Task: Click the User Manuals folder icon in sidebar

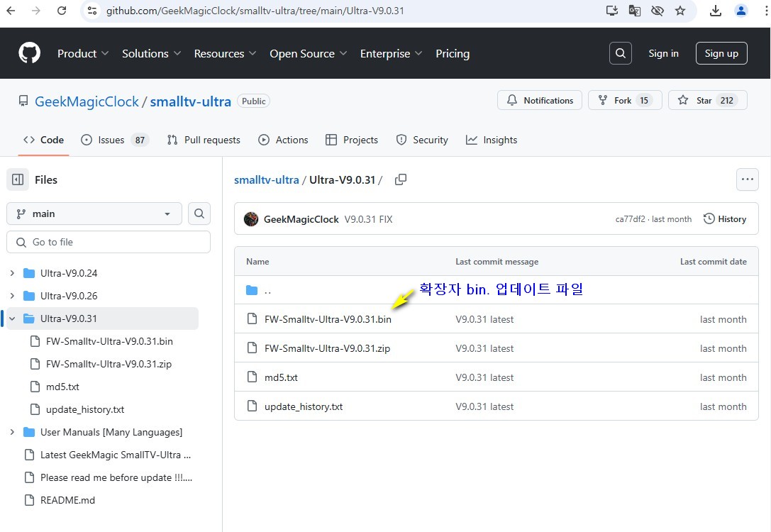Action: click(x=29, y=432)
